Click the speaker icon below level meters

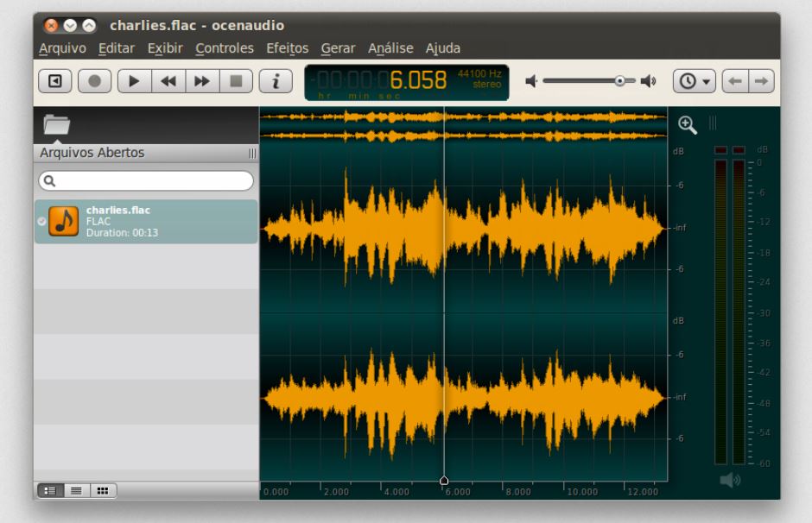pyautogui.click(x=730, y=480)
